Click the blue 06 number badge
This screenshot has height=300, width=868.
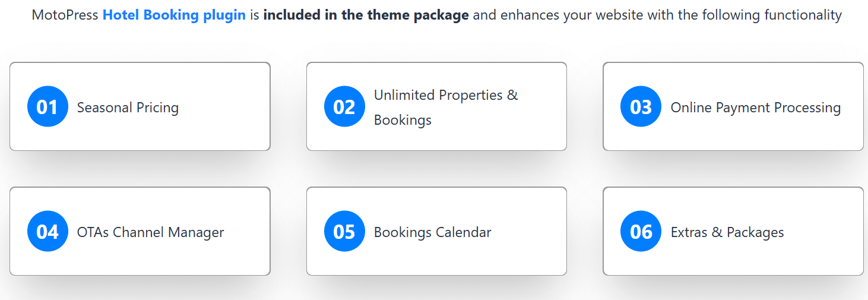click(641, 232)
